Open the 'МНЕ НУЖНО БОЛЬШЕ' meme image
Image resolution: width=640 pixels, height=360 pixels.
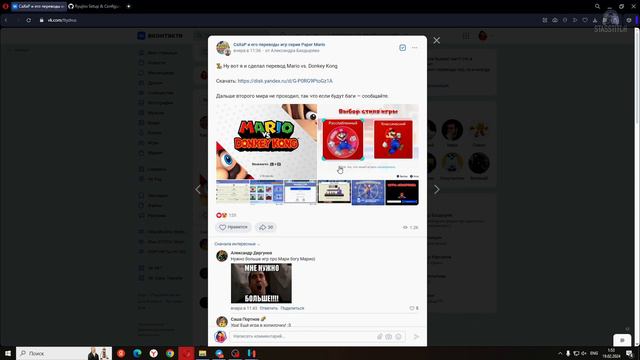[x=261, y=283]
